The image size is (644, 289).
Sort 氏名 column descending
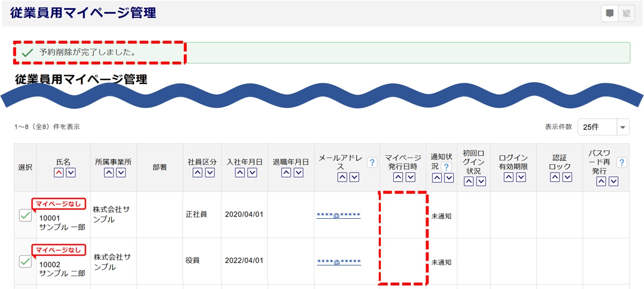71,173
